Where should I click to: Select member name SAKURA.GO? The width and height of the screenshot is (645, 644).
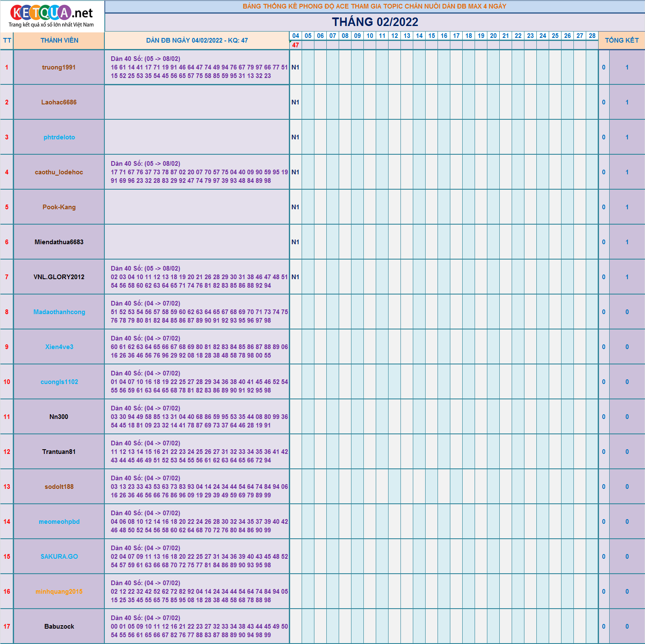click(x=59, y=557)
